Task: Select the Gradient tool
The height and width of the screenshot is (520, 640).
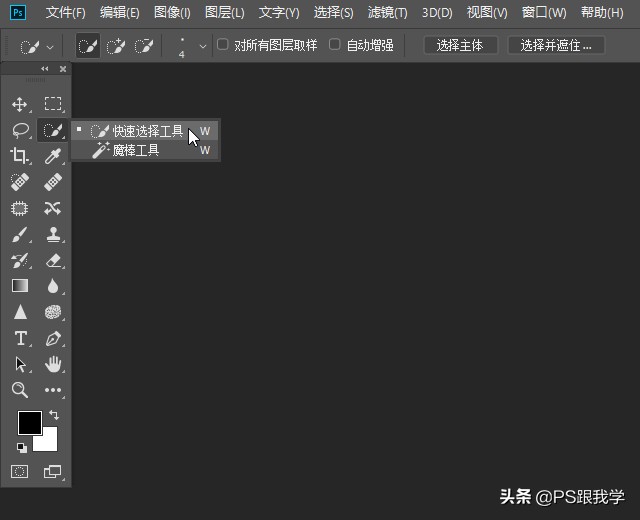Action: click(20, 286)
